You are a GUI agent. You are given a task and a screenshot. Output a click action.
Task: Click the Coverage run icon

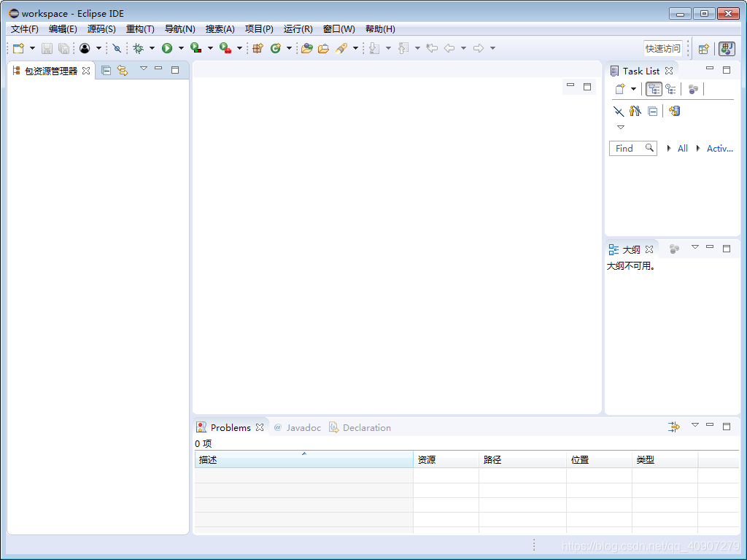[196, 48]
